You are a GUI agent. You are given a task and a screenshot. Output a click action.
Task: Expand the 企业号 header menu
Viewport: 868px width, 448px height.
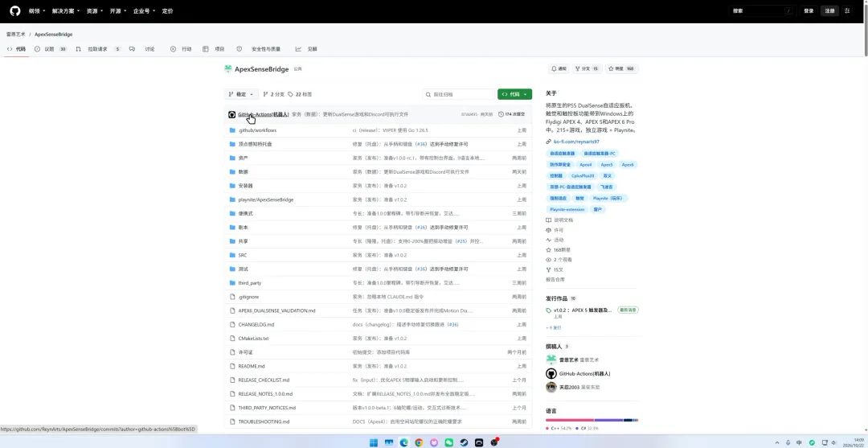click(x=144, y=11)
